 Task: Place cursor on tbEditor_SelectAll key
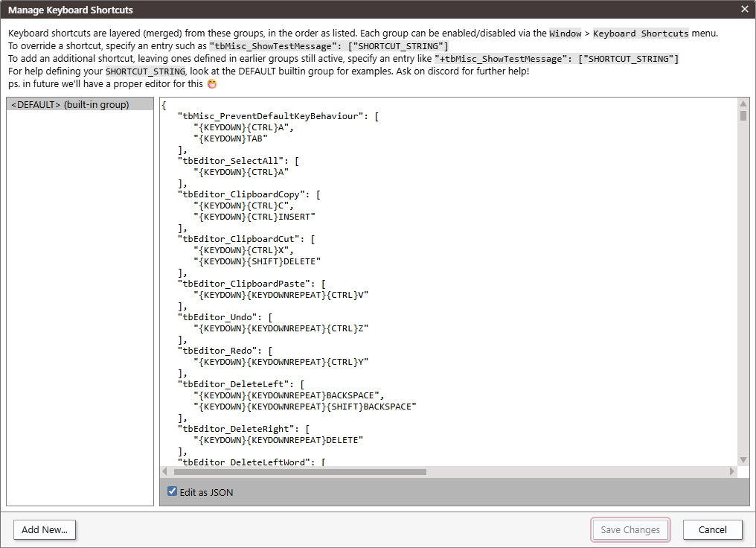point(234,161)
